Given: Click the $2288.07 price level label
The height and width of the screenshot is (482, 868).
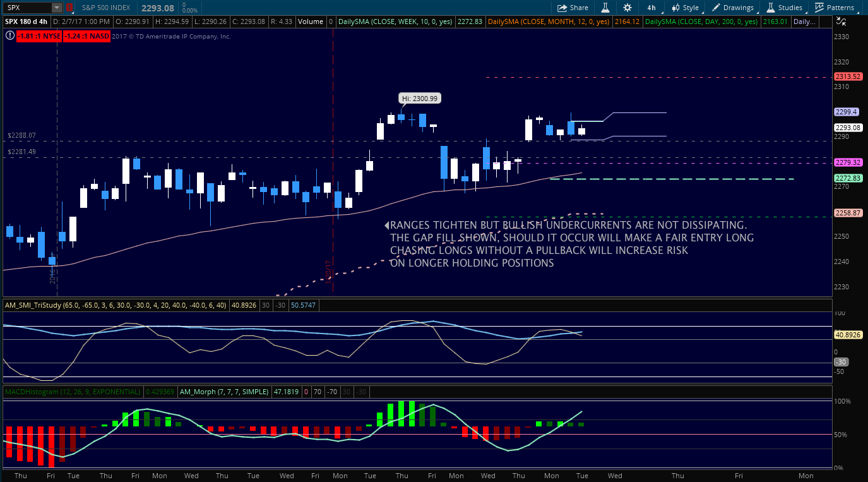Looking at the screenshot, I should 21,135.
